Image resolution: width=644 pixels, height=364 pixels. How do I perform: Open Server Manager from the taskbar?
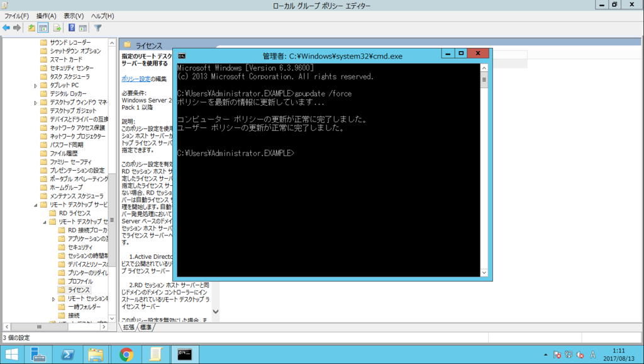[x=38, y=355]
